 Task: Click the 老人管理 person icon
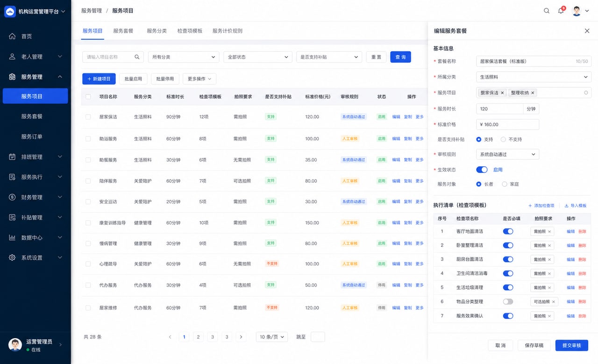[12, 57]
